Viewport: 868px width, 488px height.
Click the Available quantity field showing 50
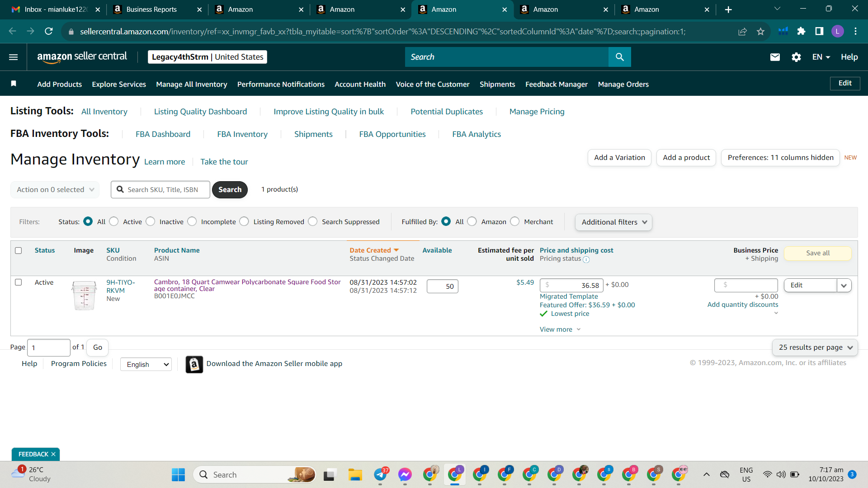coord(442,286)
